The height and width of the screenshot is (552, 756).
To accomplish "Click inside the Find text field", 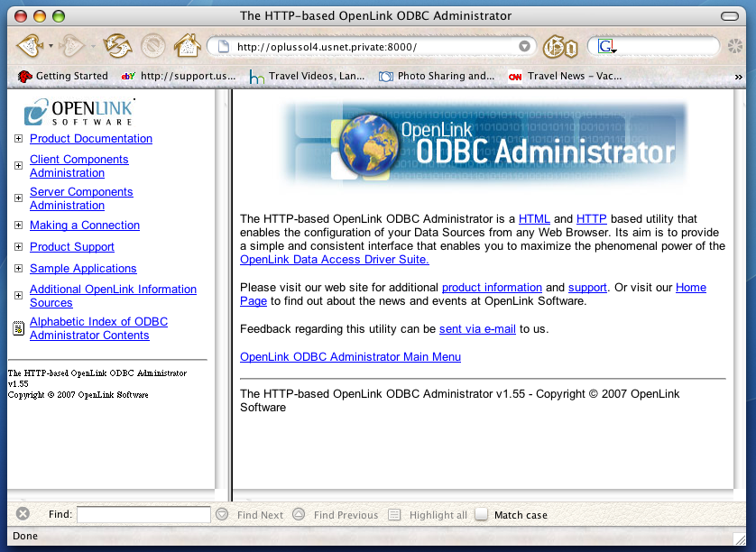I will 143,515.
